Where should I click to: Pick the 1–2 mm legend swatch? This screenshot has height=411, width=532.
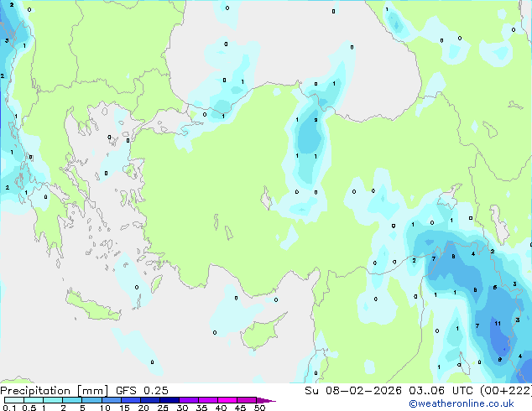[x=53, y=400]
